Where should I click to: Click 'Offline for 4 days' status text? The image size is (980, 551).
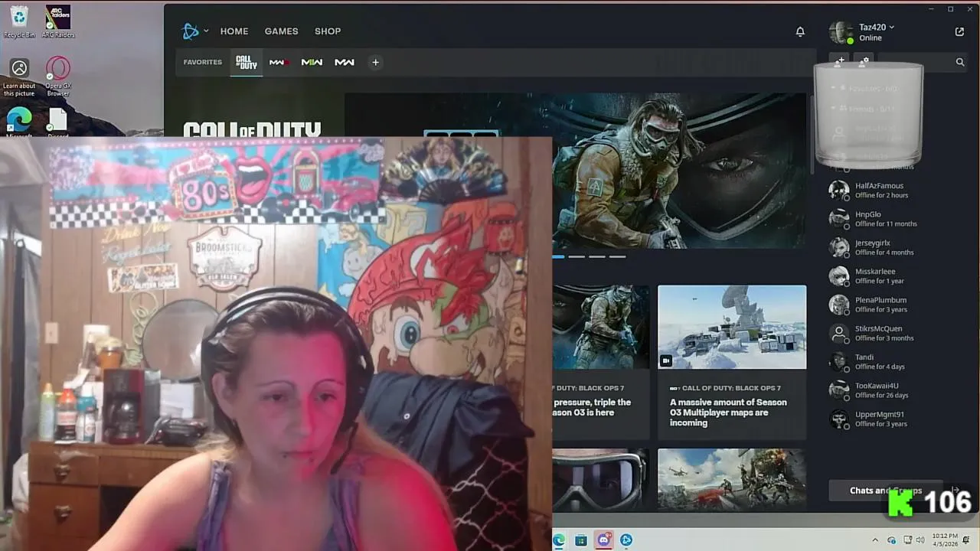point(880,367)
